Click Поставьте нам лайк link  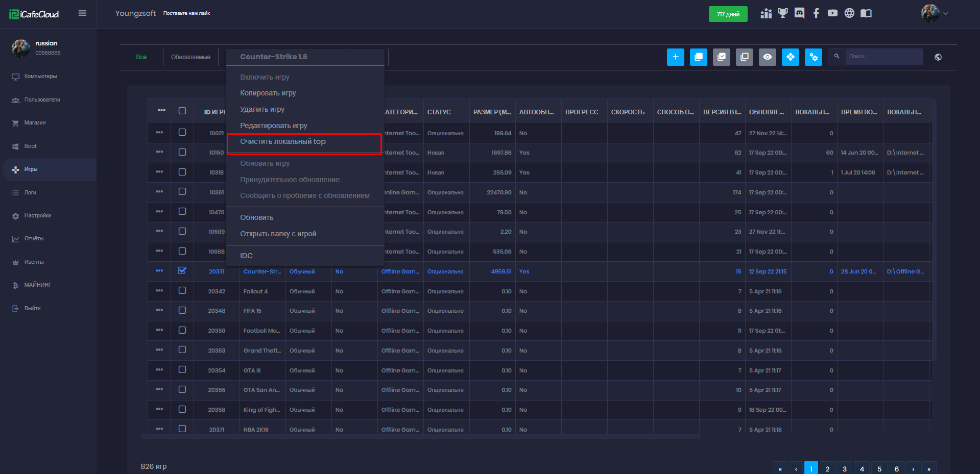tap(186, 13)
